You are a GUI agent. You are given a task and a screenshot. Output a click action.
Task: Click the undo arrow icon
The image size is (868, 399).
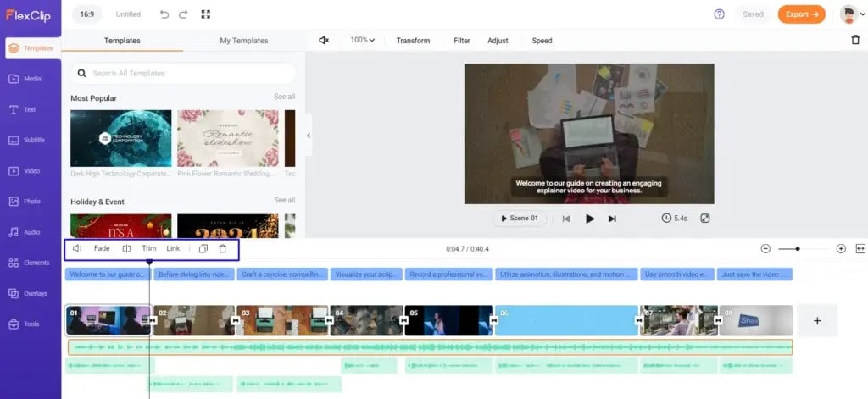pos(164,14)
